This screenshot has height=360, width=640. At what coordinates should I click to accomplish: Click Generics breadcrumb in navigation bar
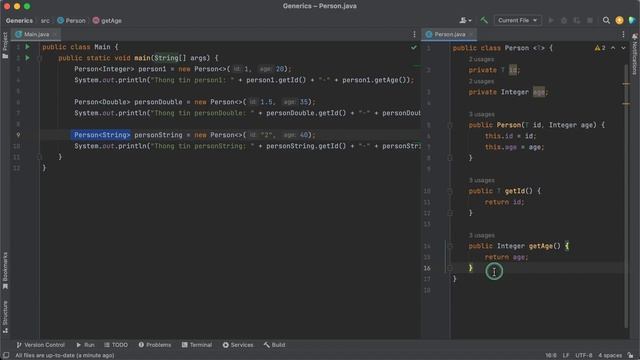pyautogui.click(x=19, y=20)
